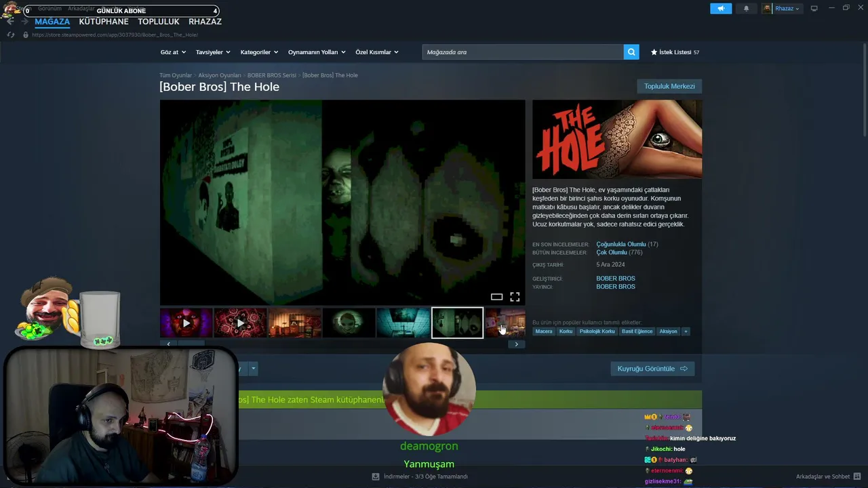
Task: Select the Psikolojik Korku tag
Action: pyautogui.click(x=597, y=331)
